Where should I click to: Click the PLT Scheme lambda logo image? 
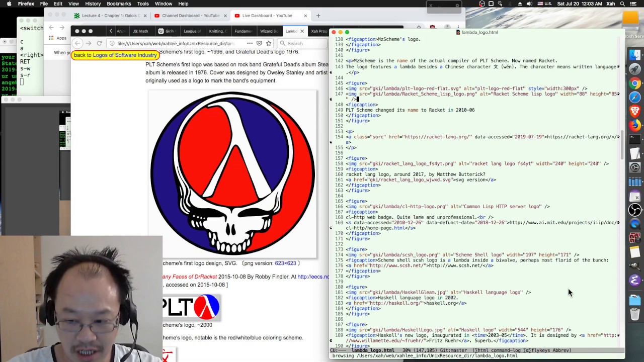pyautogui.click(x=191, y=307)
